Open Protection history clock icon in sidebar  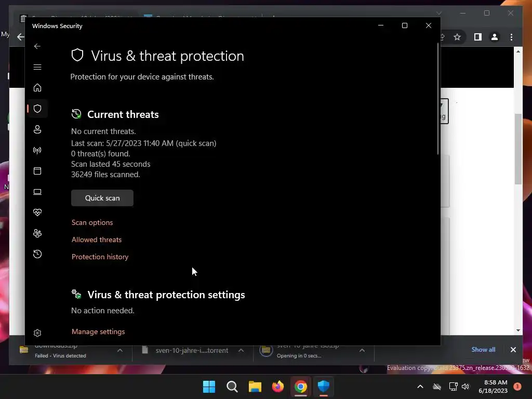(37, 254)
